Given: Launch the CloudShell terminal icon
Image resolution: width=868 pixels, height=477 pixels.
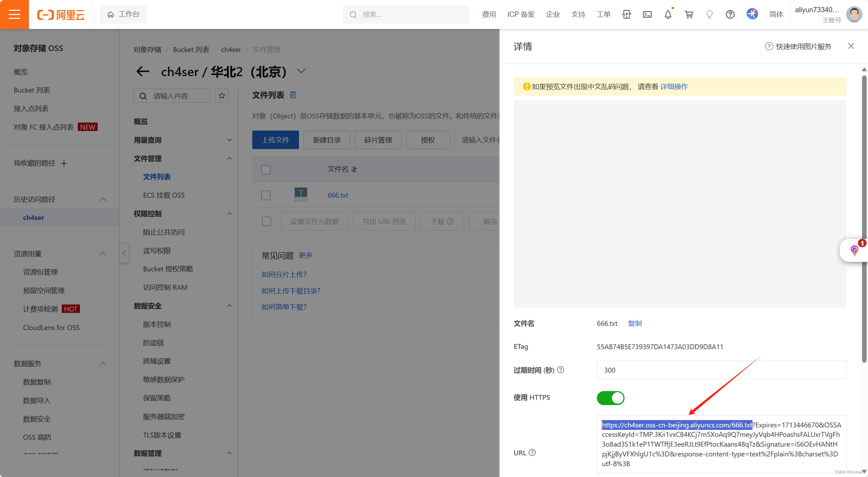Looking at the screenshot, I should tap(648, 14).
